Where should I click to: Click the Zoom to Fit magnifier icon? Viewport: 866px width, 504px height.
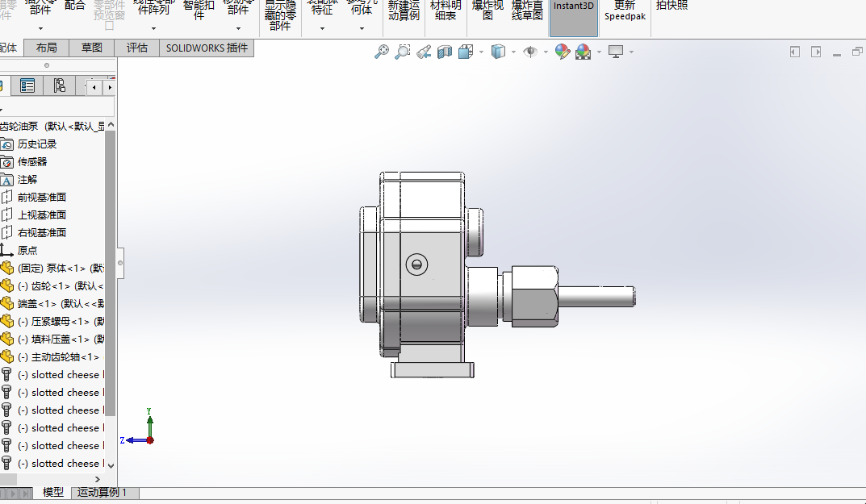[382, 52]
